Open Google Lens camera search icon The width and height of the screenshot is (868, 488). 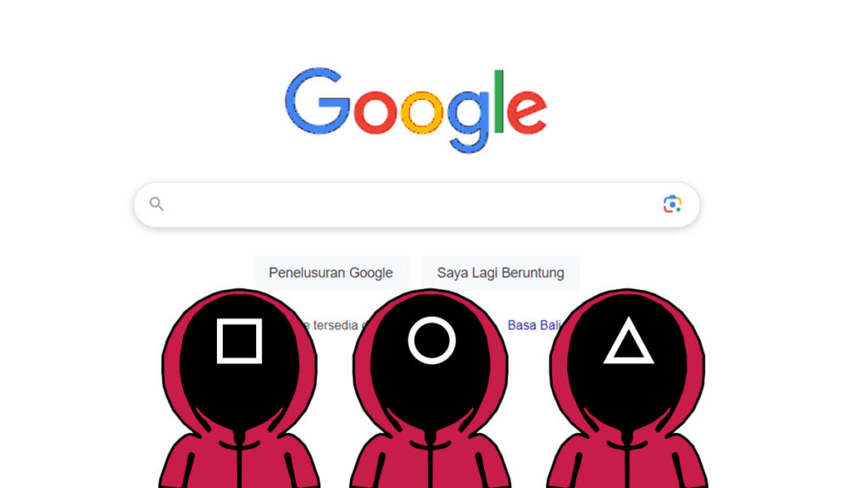click(672, 204)
